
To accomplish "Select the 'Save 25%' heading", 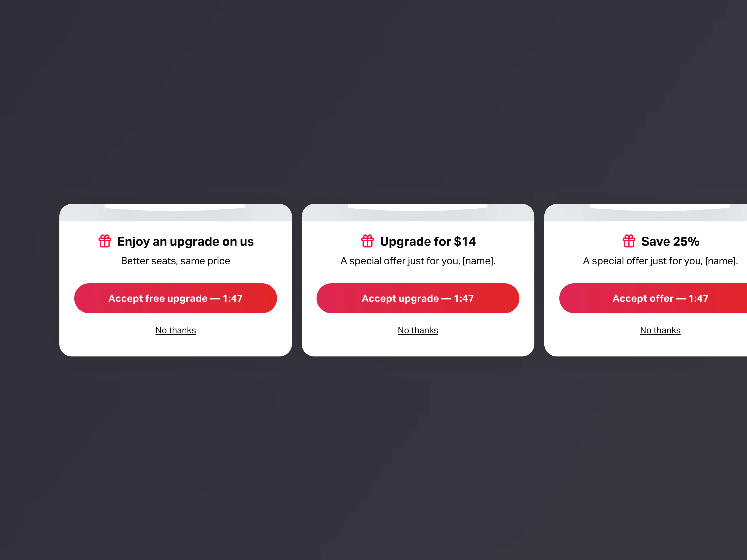I will coord(670,241).
